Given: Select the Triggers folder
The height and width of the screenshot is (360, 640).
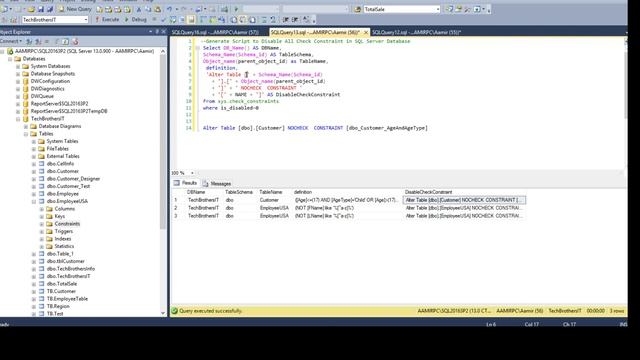Looking at the screenshot, I should pyautogui.click(x=64, y=231).
